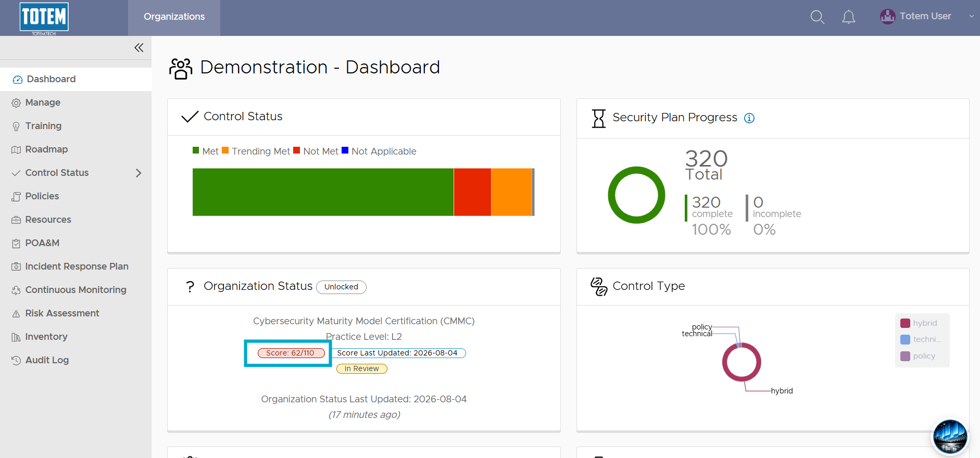Click the POA&M clipboard icon
The image size is (980, 458).
16,244
